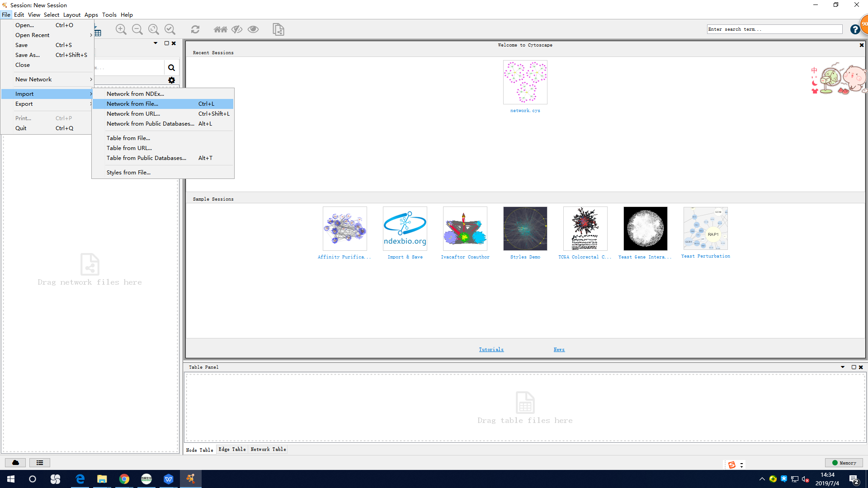Screen dimensions: 868x488
Task: Open the Styles Demo sample session thumbnail
Action: tap(525, 229)
